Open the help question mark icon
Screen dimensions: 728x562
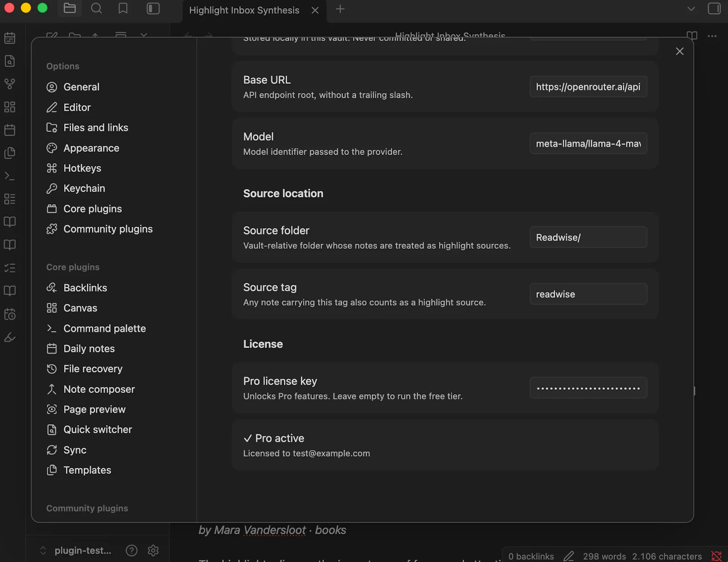tap(131, 551)
